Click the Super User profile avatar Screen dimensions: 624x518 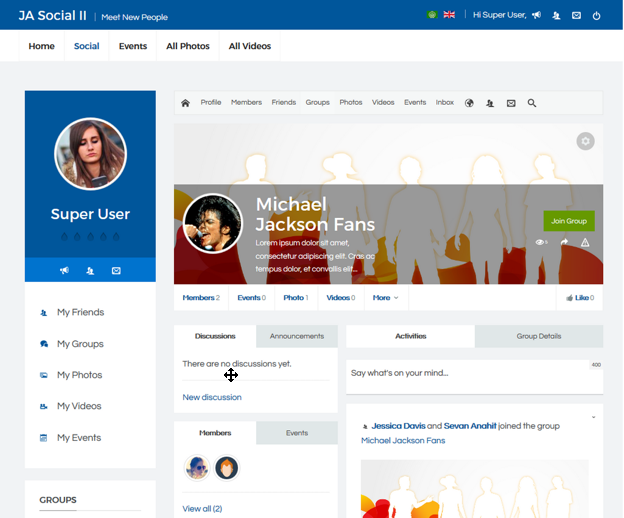(90, 154)
